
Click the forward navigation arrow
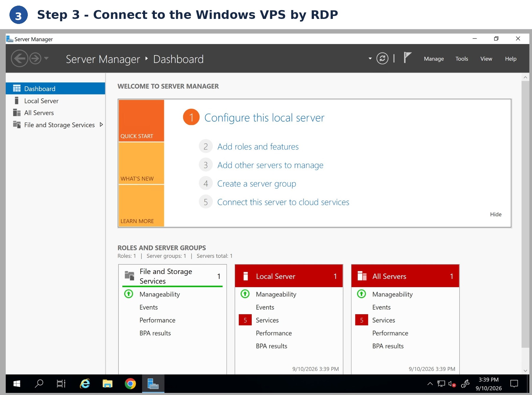(x=35, y=58)
